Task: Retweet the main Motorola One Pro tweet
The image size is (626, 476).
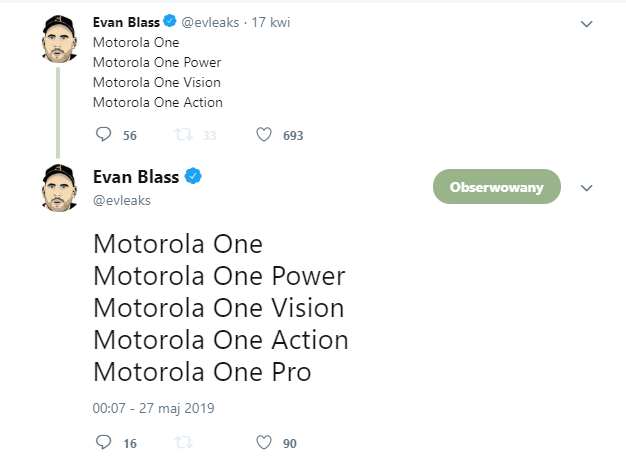Action: [182, 442]
